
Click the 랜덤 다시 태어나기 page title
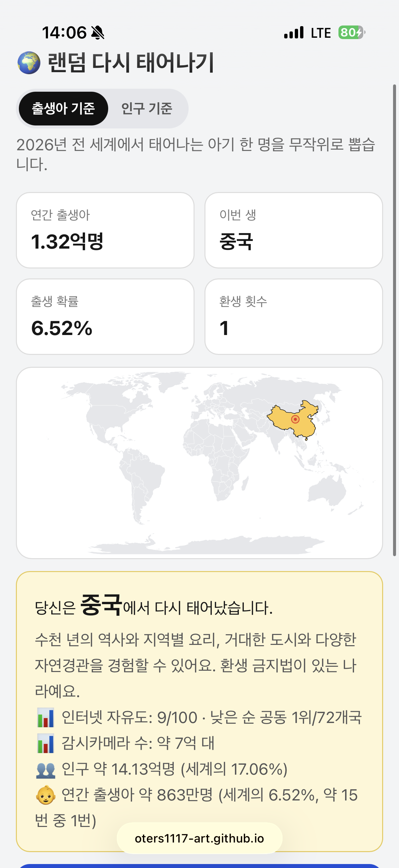pos(131,63)
